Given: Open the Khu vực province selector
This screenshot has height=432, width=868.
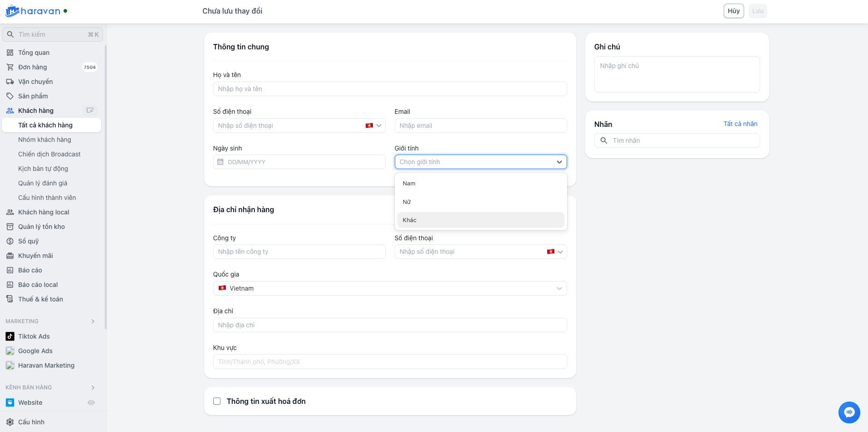Looking at the screenshot, I should point(390,362).
